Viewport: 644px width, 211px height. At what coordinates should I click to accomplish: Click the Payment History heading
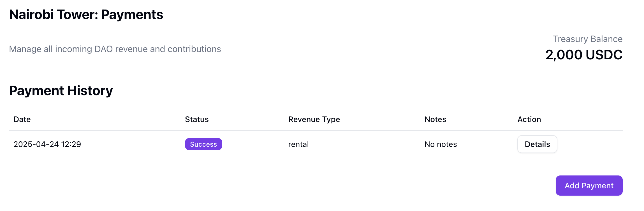(61, 91)
